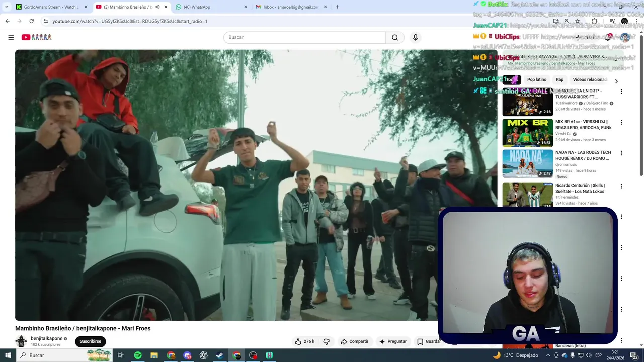The width and height of the screenshot is (644, 362).
Task: Click the YouTube Buscar search field
Action: (304, 37)
